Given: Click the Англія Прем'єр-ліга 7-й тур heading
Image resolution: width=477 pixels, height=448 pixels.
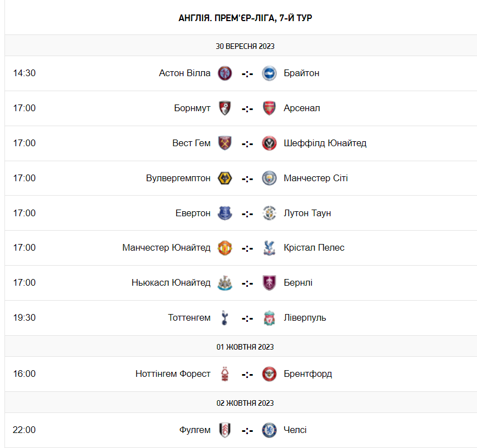Looking at the screenshot, I should tap(245, 18).
